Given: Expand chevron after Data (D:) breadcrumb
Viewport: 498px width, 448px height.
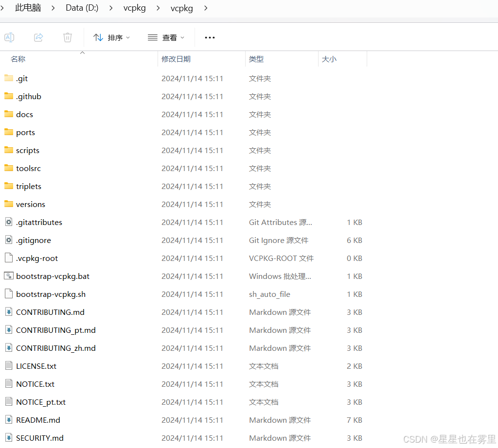Looking at the screenshot, I should tap(111, 8).
